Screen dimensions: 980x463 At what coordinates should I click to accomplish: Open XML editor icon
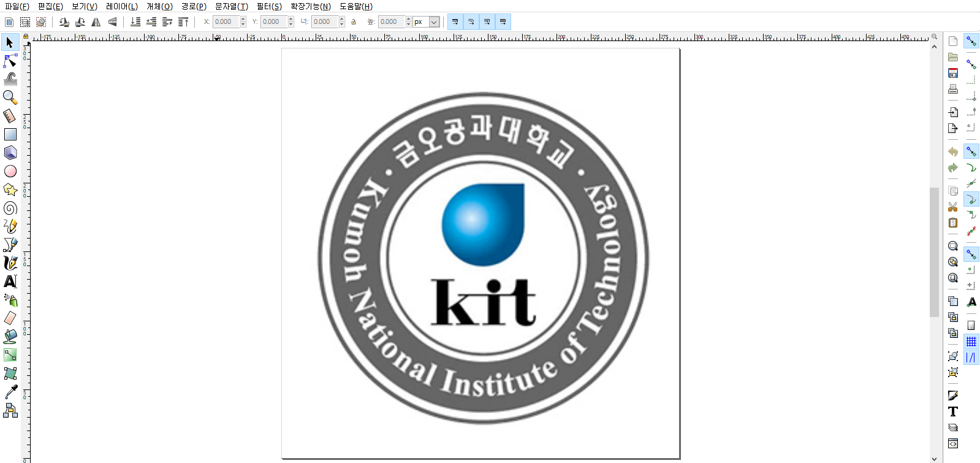pos(953,443)
